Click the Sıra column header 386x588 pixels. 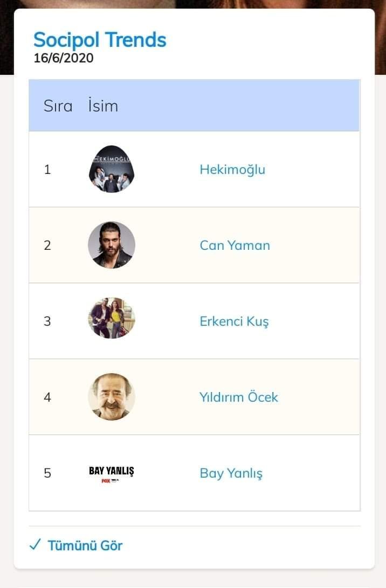point(58,106)
